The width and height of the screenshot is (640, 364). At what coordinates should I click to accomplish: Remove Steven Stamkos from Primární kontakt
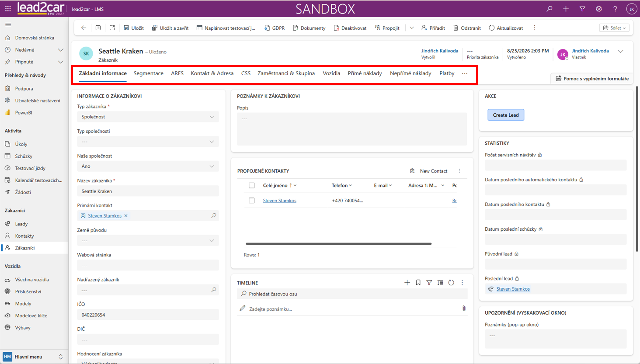tap(126, 215)
